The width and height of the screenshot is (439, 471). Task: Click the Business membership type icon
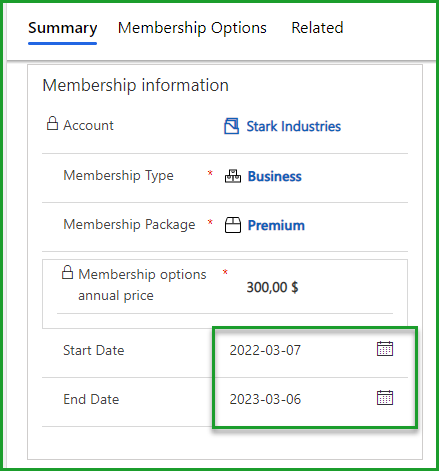point(233,176)
